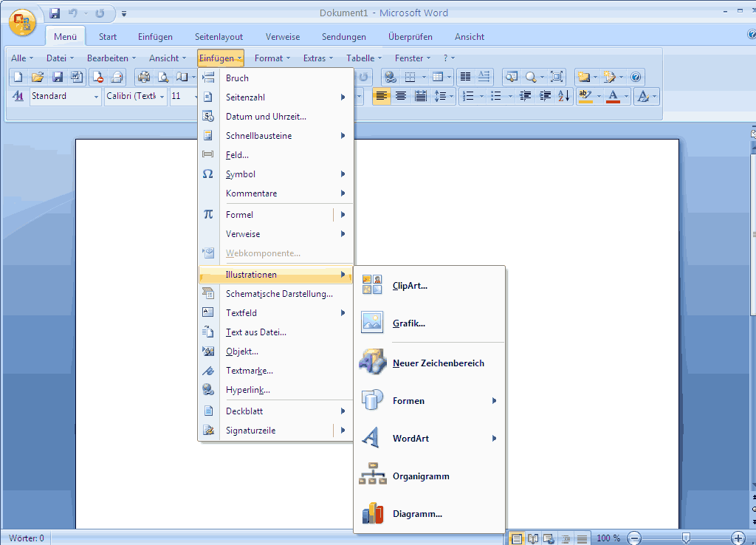Click the Styles AA icon beside Standard

click(18, 96)
